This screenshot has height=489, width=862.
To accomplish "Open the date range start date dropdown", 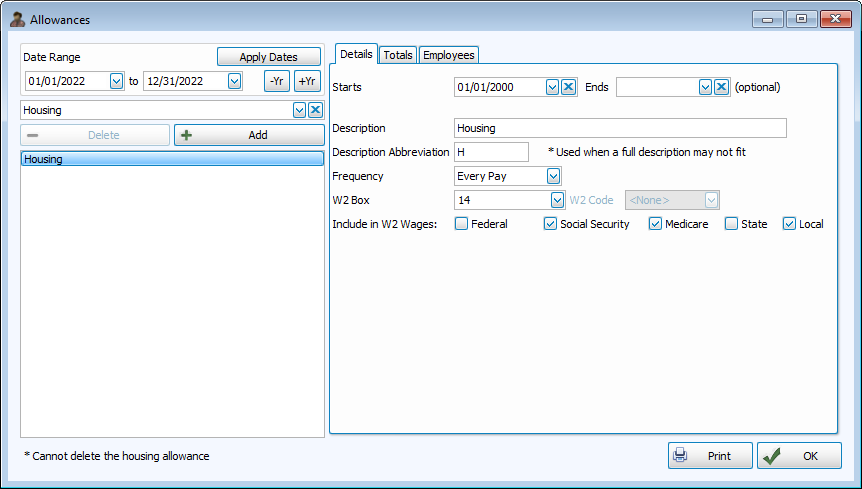I will [116, 81].
